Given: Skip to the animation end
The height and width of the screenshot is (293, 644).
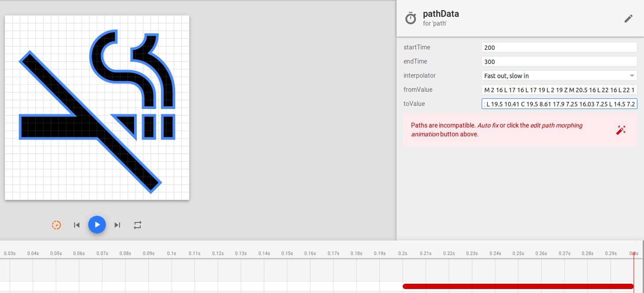Looking at the screenshot, I should click(117, 225).
